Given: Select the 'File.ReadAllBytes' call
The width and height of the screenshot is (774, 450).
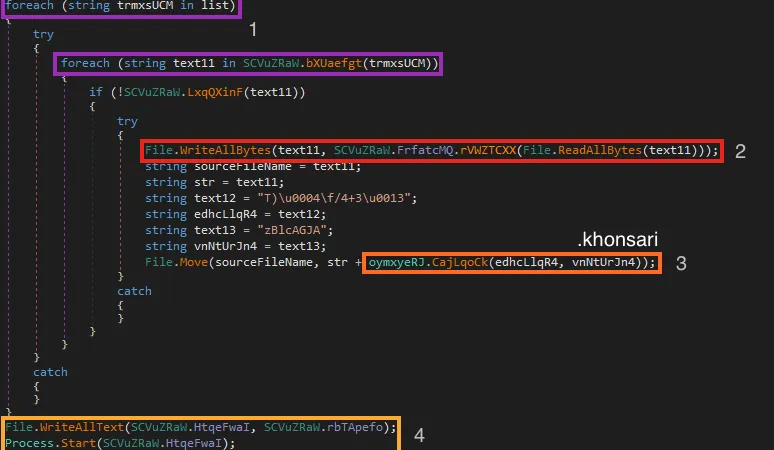Looking at the screenshot, I should (x=582, y=150).
